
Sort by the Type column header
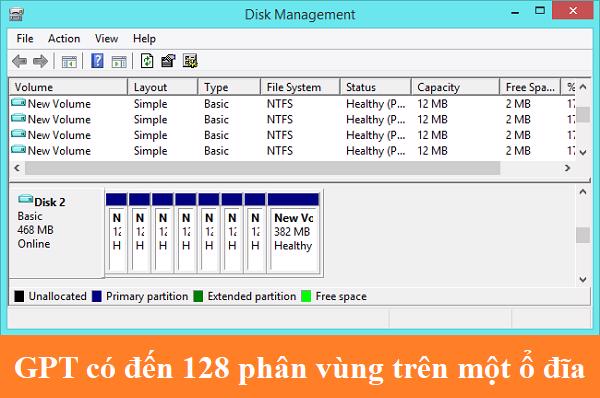(x=229, y=87)
